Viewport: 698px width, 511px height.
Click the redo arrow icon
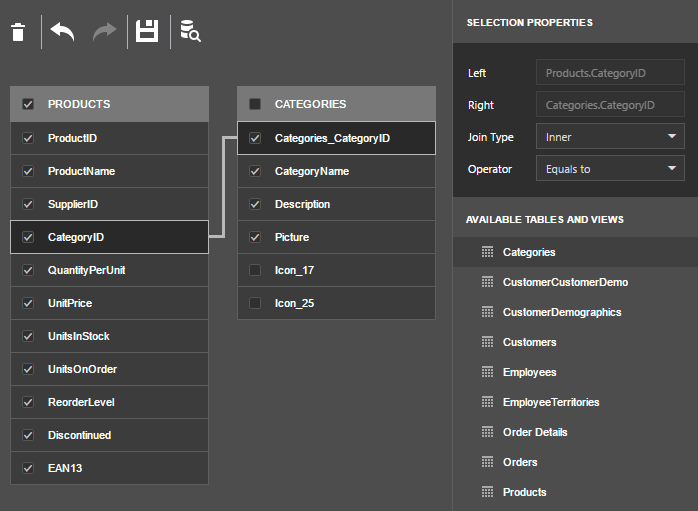[x=104, y=32]
